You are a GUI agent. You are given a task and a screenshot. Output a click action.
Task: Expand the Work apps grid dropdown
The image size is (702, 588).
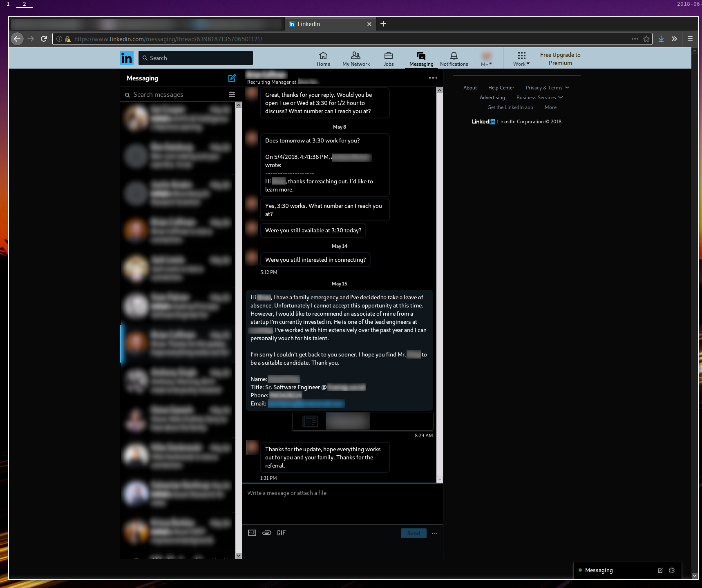[521, 58]
